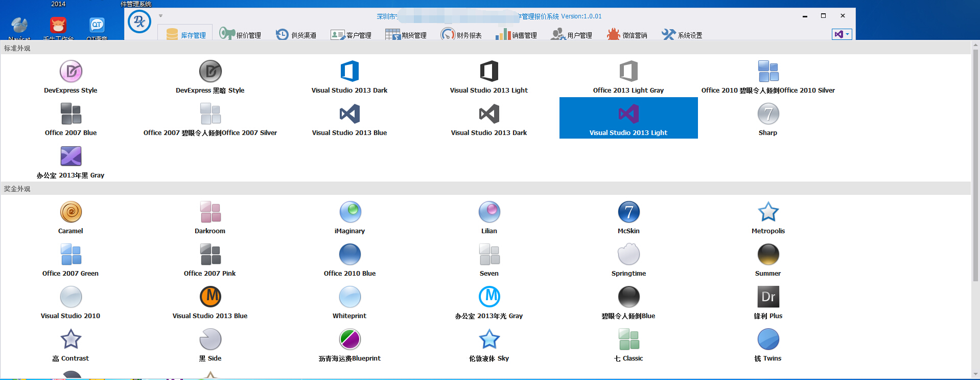Choose the black Visual Studio 2013 Light skin

pos(489,76)
